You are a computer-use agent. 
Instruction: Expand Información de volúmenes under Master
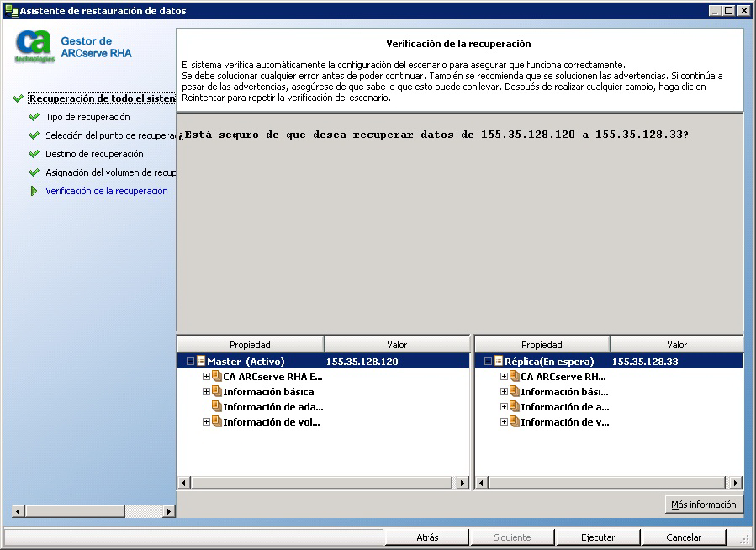(x=207, y=422)
